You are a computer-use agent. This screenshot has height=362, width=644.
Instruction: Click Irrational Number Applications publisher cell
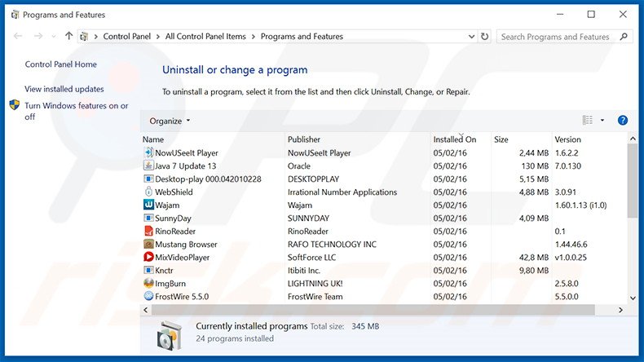342,192
